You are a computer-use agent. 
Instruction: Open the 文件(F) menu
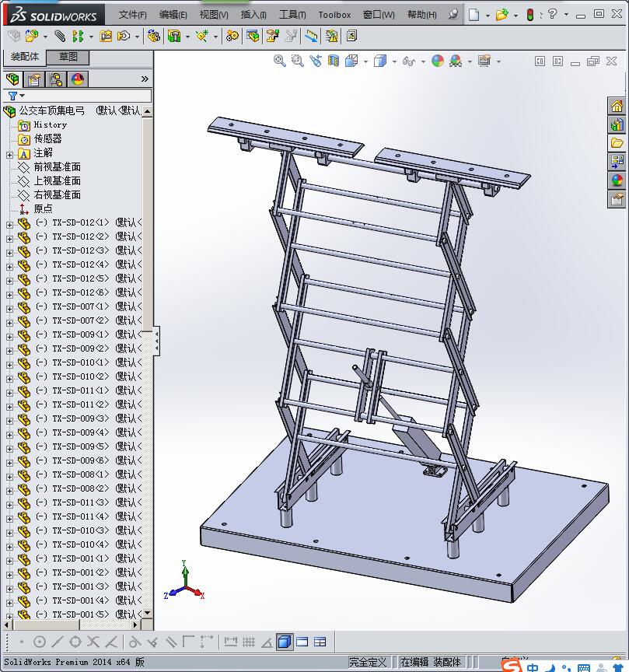pyautogui.click(x=132, y=15)
